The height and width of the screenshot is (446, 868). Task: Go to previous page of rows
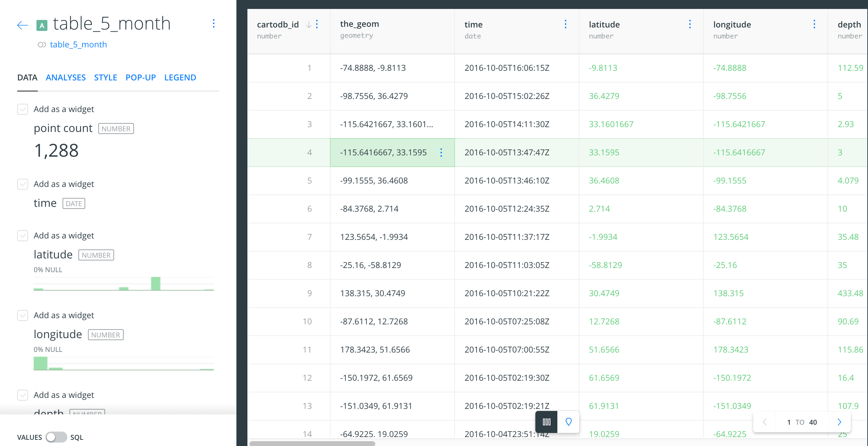tap(765, 422)
